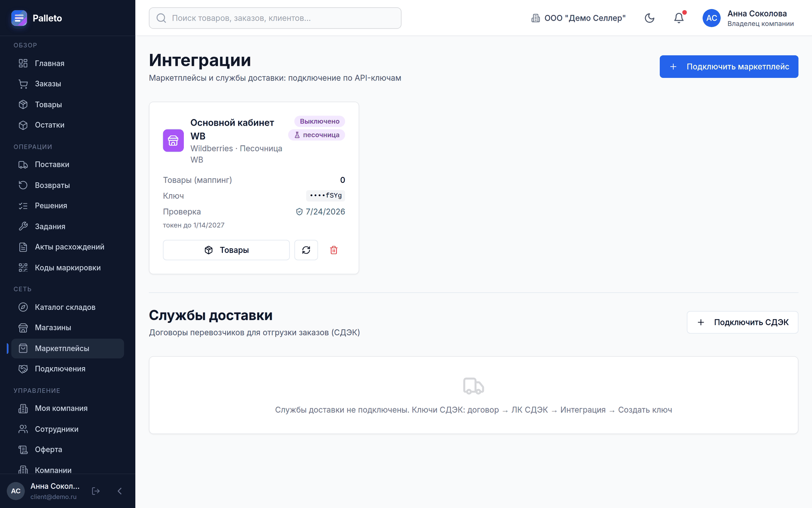Click the verification date 7/24/2026
Screen dimensions: 812x508
click(x=320, y=211)
